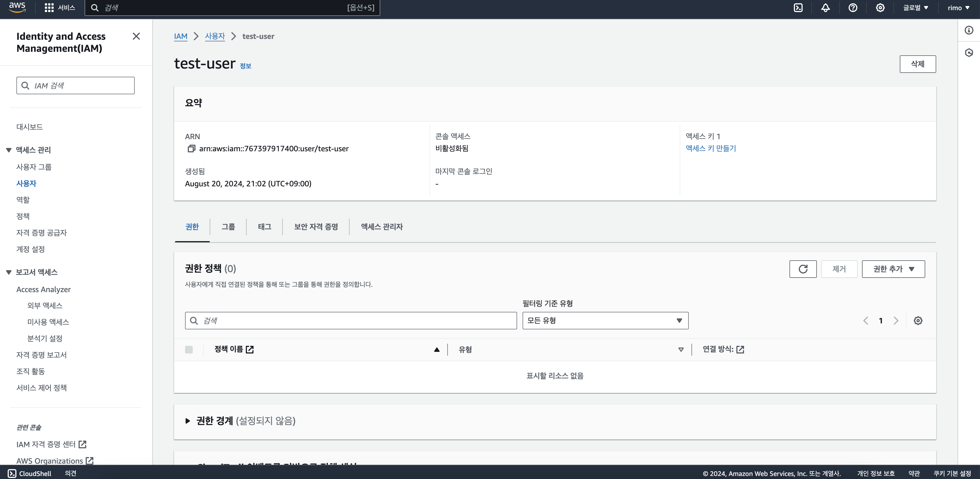Screen dimensions: 980x479
Task: Switch to the 보안 자격 증명 tab
Action: coord(316,227)
